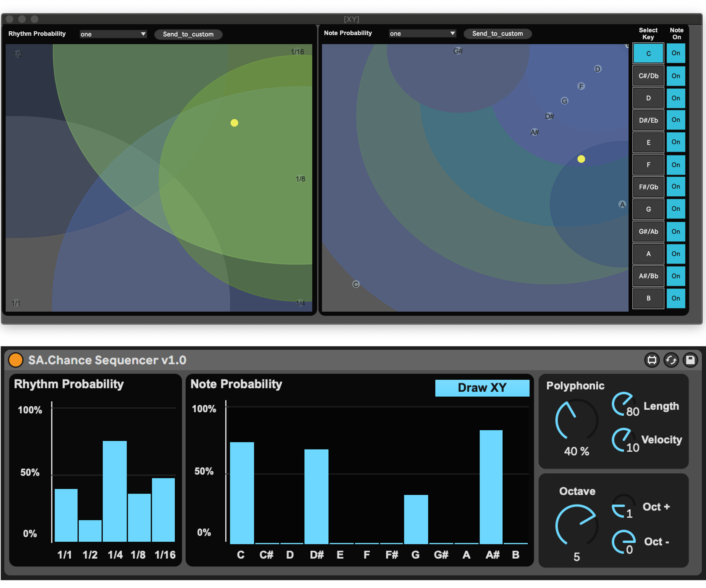
Task: Click the preset hot-swap circular arrows icon
Action: point(671,360)
